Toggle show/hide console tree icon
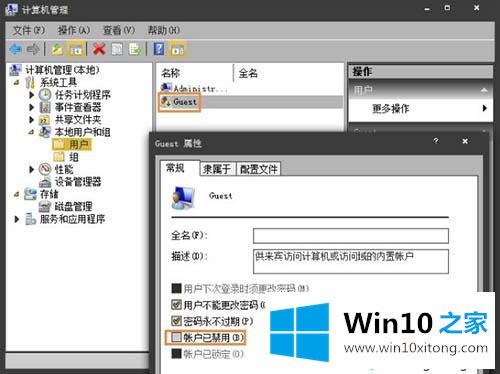500x374 pixels. (76, 49)
